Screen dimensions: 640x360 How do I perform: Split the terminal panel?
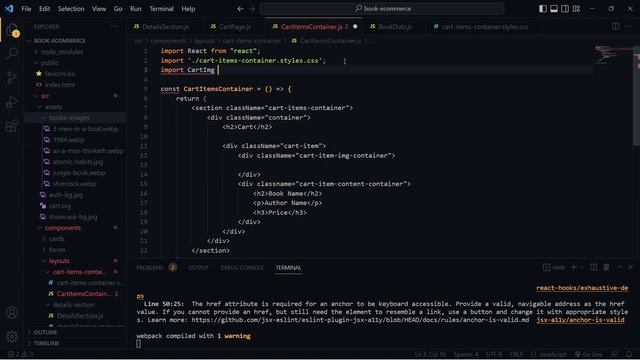tap(594, 267)
